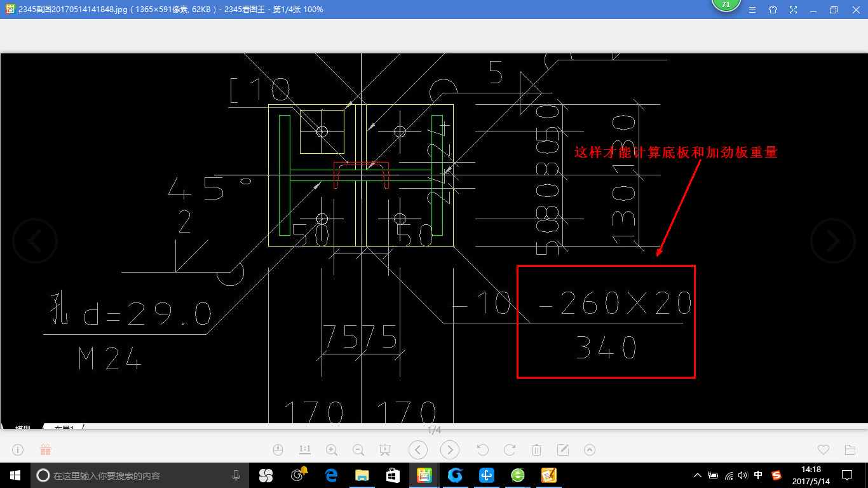Open the volume control in tray
Image resolution: width=868 pixels, height=488 pixels.
click(x=743, y=475)
